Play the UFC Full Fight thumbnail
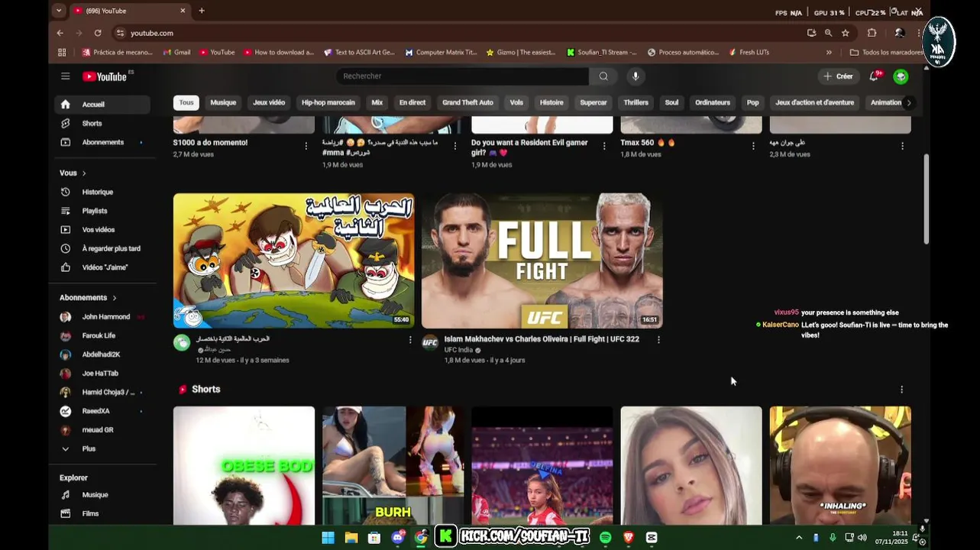 click(542, 260)
